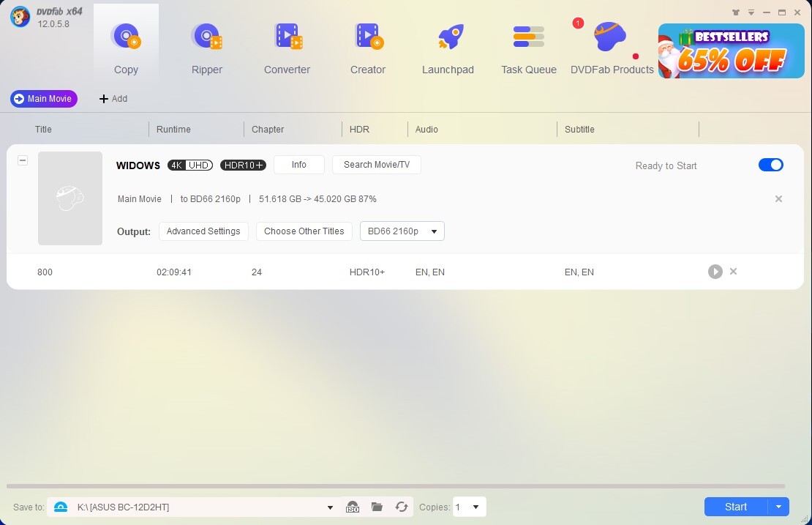The width and height of the screenshot is (812, 525).
Task: Click the horizontal scrollbar above Save to
Action: [396, 486]
